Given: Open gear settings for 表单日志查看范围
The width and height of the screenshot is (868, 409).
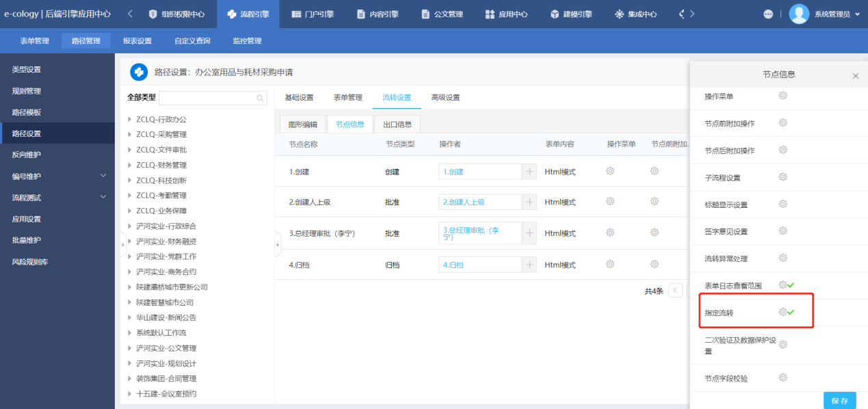Looking at the screenshot, I should 782,285.
